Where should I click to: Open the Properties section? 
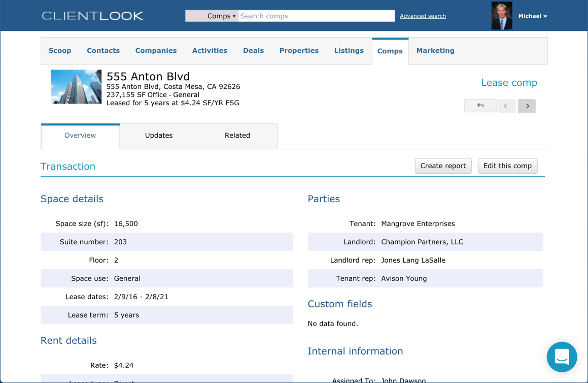(299, 50)
